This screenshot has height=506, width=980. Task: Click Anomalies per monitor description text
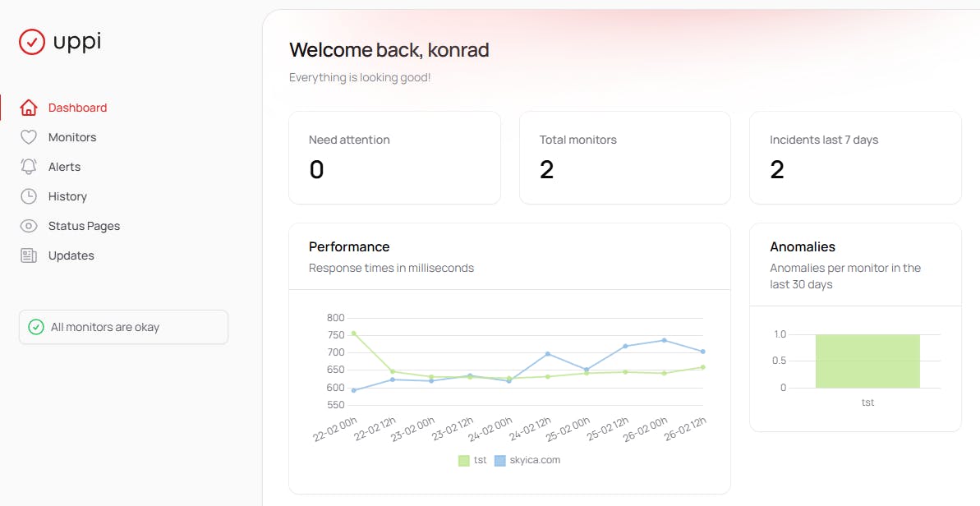[x=845, y=276]
